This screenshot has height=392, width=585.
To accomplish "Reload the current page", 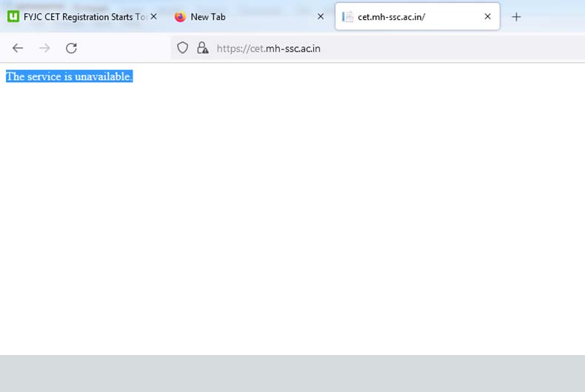I will (x=71, y=48).
